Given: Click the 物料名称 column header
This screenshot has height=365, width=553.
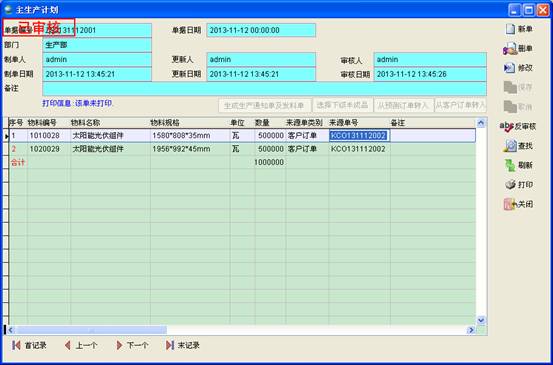Looking at the screenshot, I should point(110,123).
